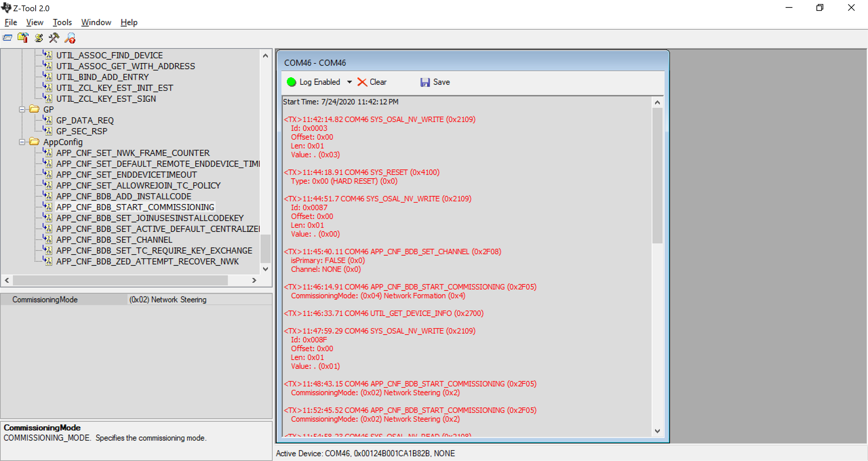Select UTIL_ZCL_KEY_EST_INIT_EST command
The height and width of the screenshot is (461, 868).
coord(115,88)
